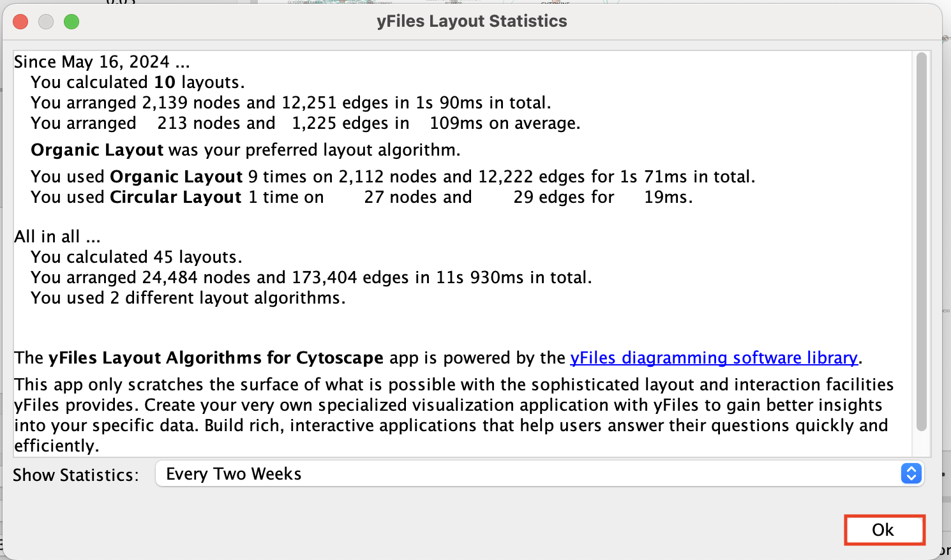Click the 24,484 nodes total line
Screen dimensions: 951x560
(311, 277)
